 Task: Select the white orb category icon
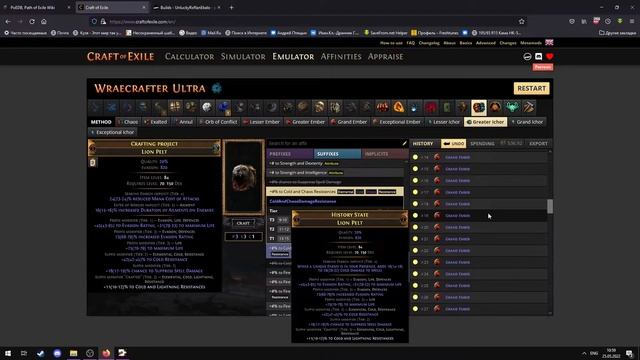pos(207,107)
